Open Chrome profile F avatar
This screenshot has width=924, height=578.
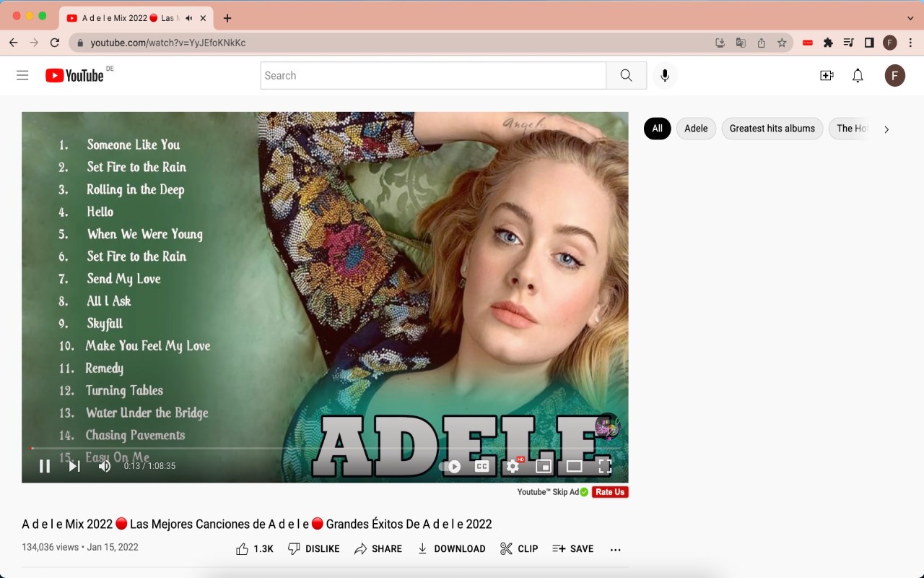(890, 43)
